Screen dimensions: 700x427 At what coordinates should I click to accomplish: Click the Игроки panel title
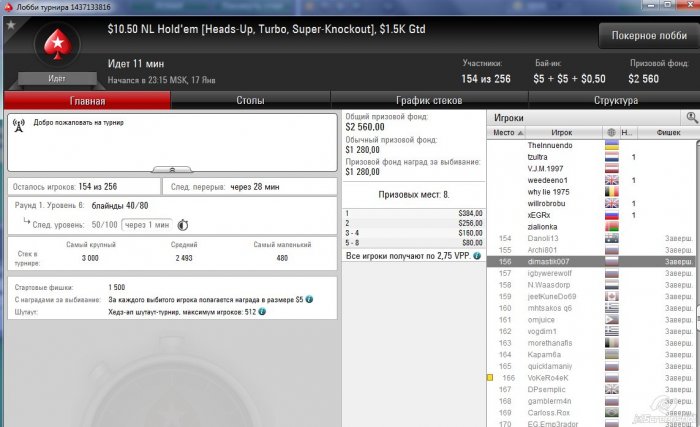508,117
